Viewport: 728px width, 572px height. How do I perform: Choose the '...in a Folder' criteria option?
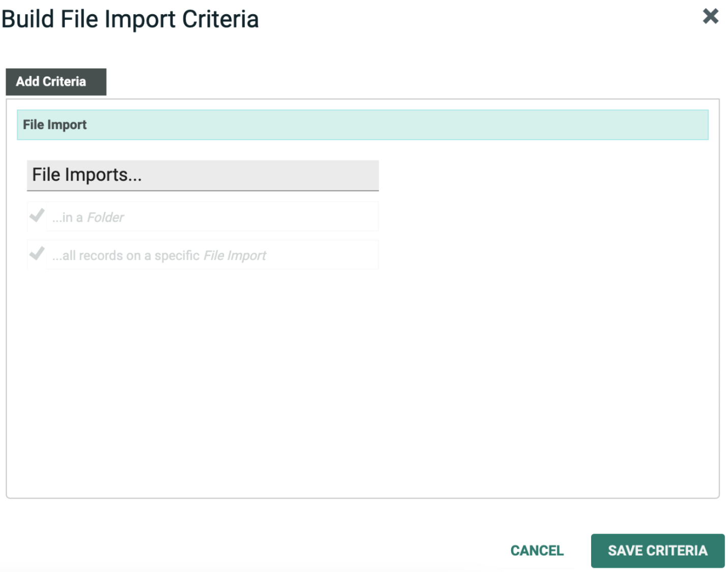tap(211, 217)
